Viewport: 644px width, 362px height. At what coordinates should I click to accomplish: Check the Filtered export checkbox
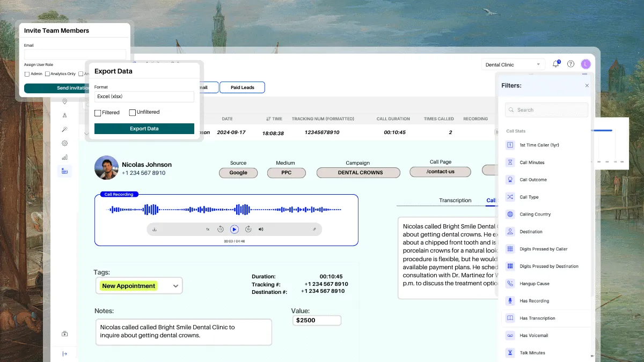98,113
